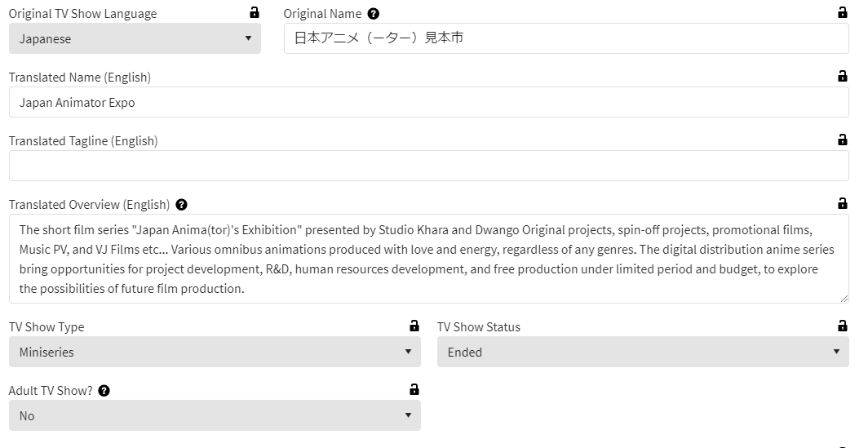This screenshot has height=448, width=868.
Task: Click lock icon for TV Show Status
Action: pos(843,326)
